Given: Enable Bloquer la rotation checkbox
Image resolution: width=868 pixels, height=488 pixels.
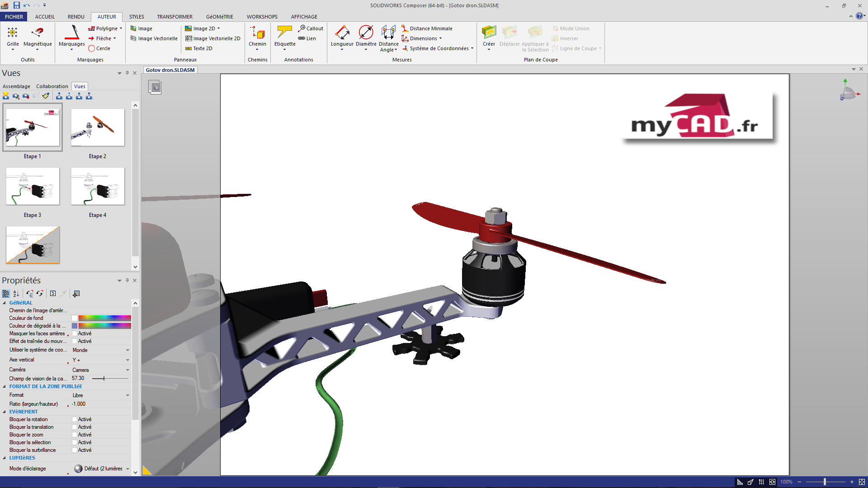Looking at the screenshot, I should tap(75, 419).
